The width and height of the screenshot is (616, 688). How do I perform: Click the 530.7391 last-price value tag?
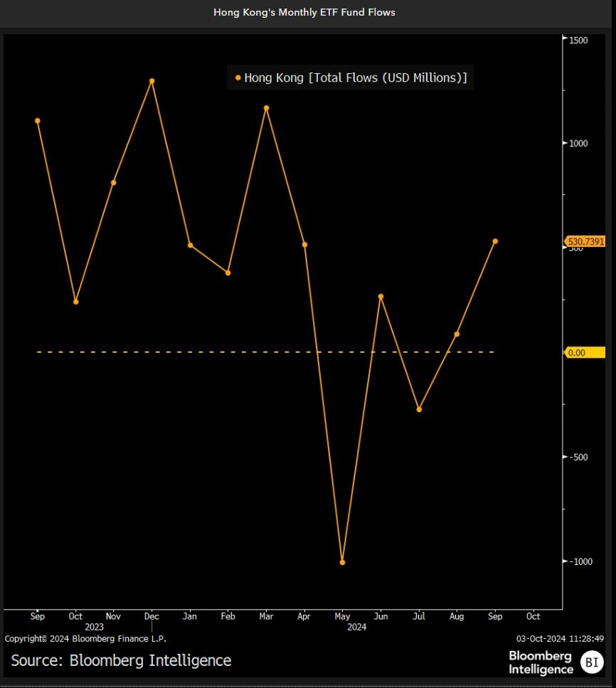(585, 241)
